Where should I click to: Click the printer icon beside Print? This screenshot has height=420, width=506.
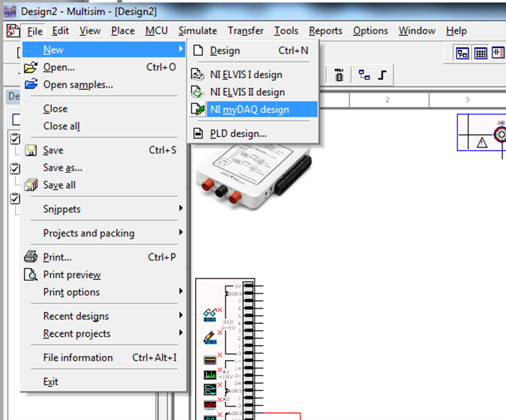tap(31, 257)
